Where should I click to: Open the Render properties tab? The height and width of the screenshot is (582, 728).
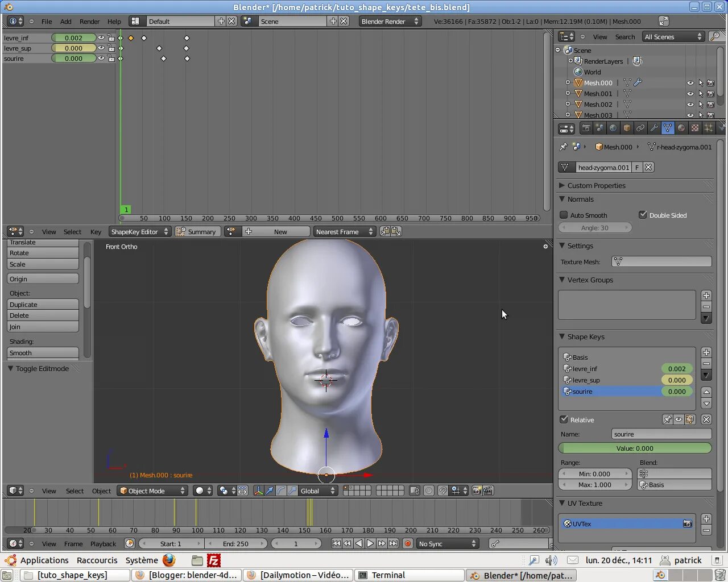(x=586, y=128)
